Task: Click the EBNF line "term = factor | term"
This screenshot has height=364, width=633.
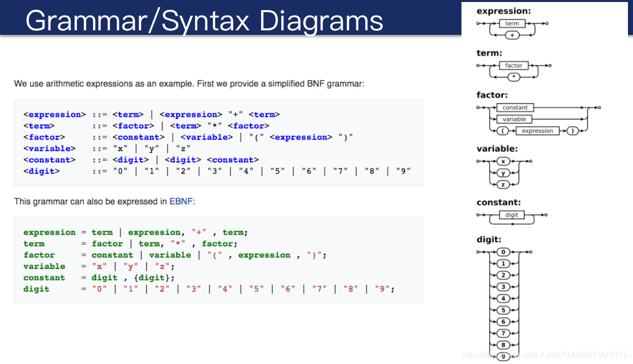Action: tap(131, 244)
